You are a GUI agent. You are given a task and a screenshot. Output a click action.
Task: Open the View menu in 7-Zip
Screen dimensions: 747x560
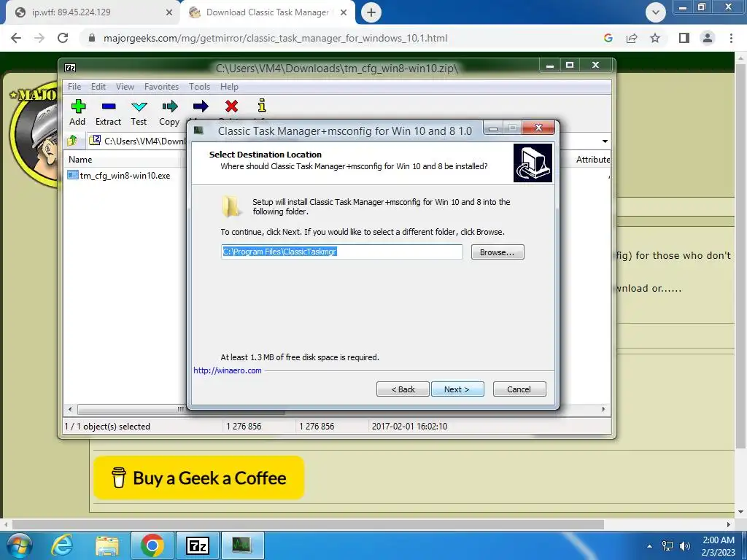(x=125, y=87)
